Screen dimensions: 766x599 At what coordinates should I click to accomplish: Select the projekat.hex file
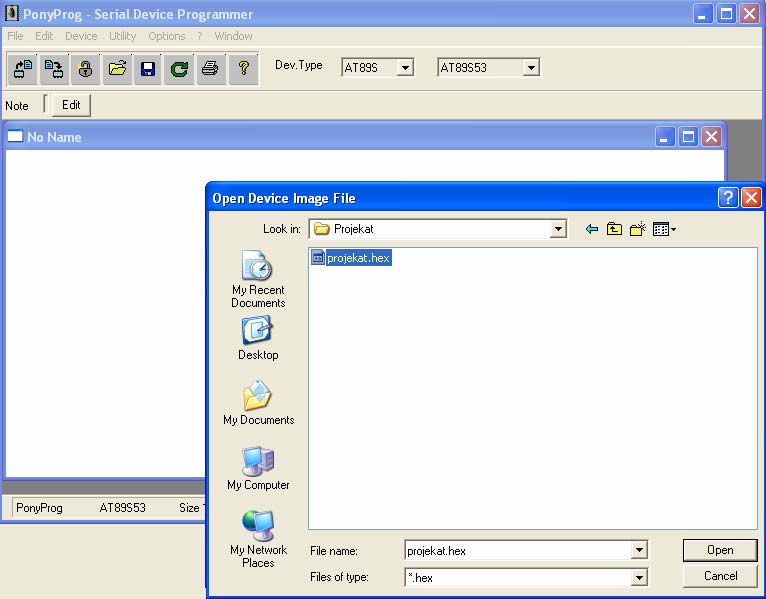[x=351, y=257]
